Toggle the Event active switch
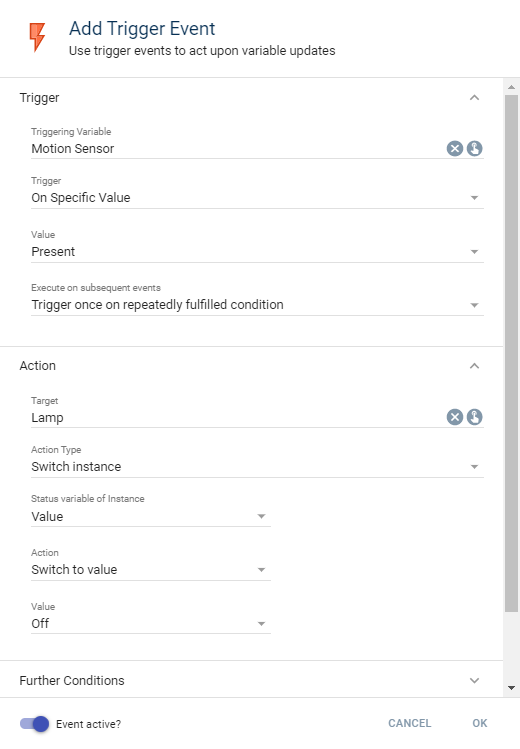The image size is (520, 749). pyautogui.click(x=34, y=724)
